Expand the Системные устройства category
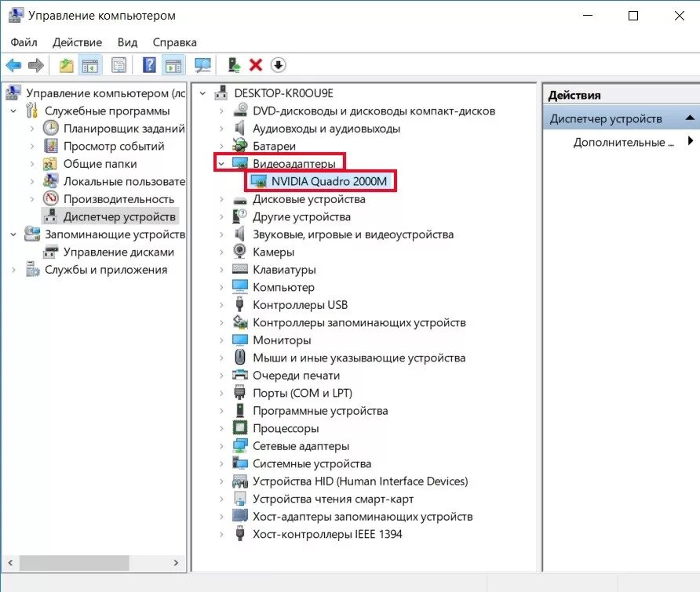Image resolution: width=700 pixels, height=592 pixels. [221, 463]
